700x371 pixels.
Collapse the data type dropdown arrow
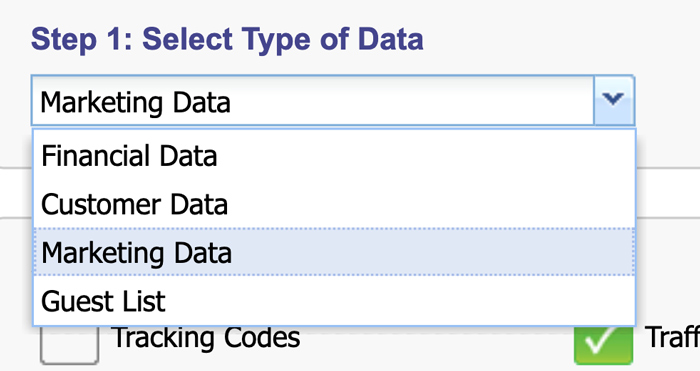coord(613,100)
